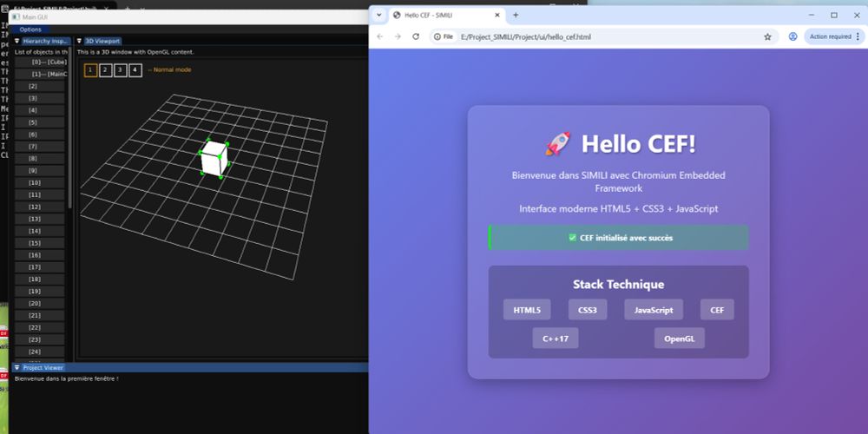The width and height of the screenshot is (868, 434).
Task: Select the [1]--- [MainC hierarchy item
Action: [x=41, y=74]
